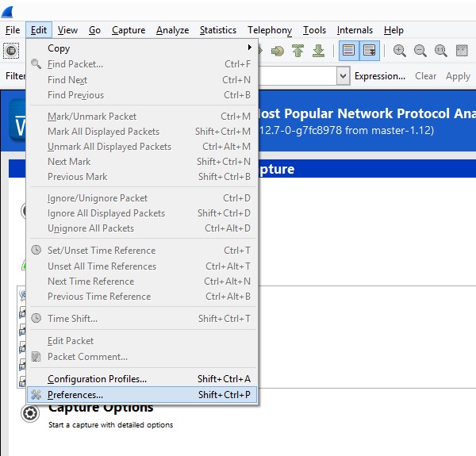Image resolution: width=476 pixels, height=456 pixels.
Task: Choose Mark All Displayed Packets
Action: tap(142, 132)
